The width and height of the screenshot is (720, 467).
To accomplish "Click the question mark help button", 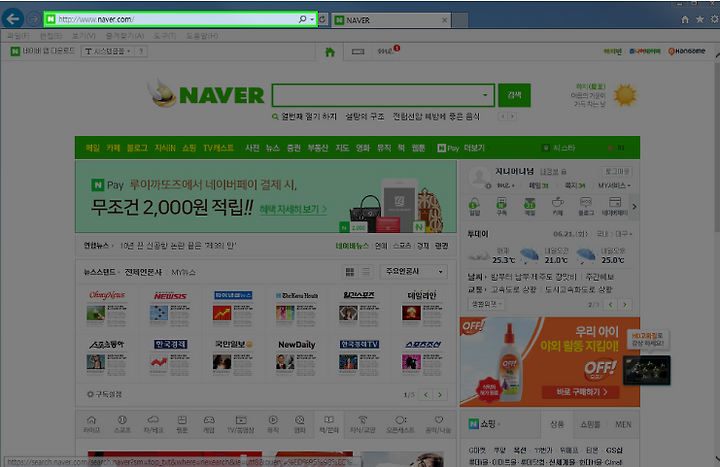I will 141,51.
